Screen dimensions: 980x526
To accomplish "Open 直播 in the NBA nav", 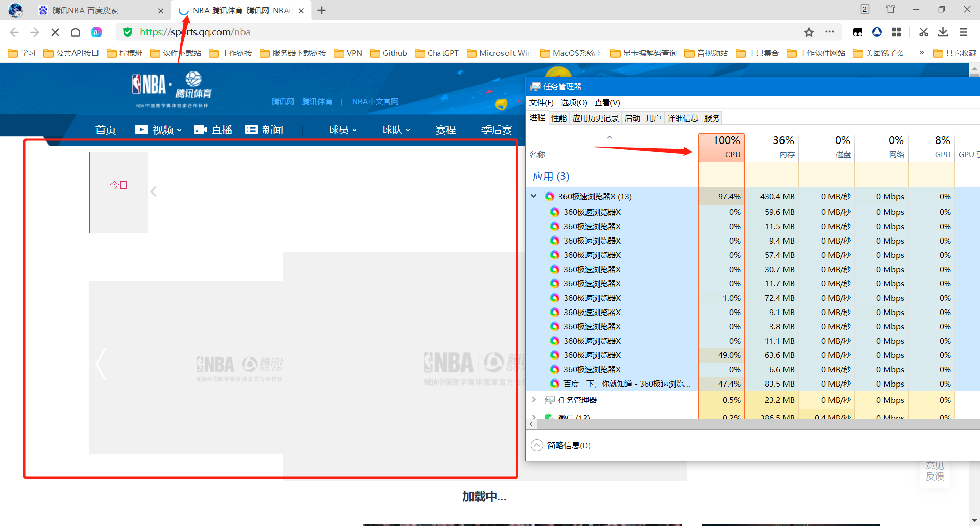I will tap(213, 130).
